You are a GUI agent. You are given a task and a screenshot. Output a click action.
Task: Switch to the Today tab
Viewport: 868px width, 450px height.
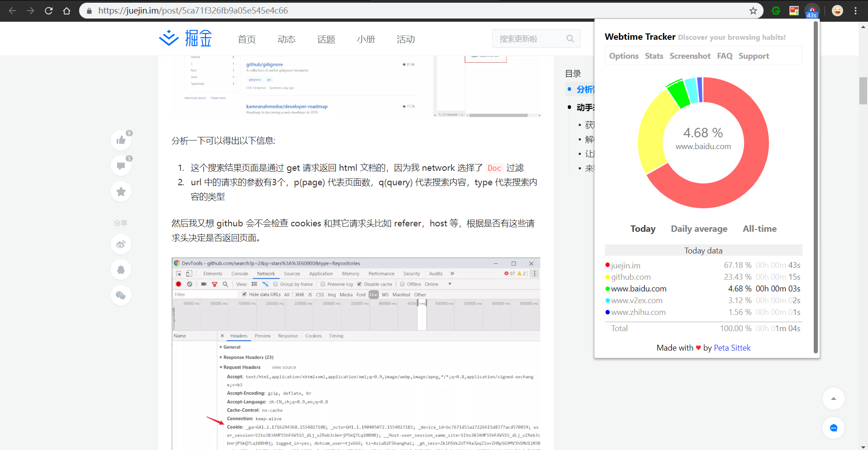[x=643, y=229]
